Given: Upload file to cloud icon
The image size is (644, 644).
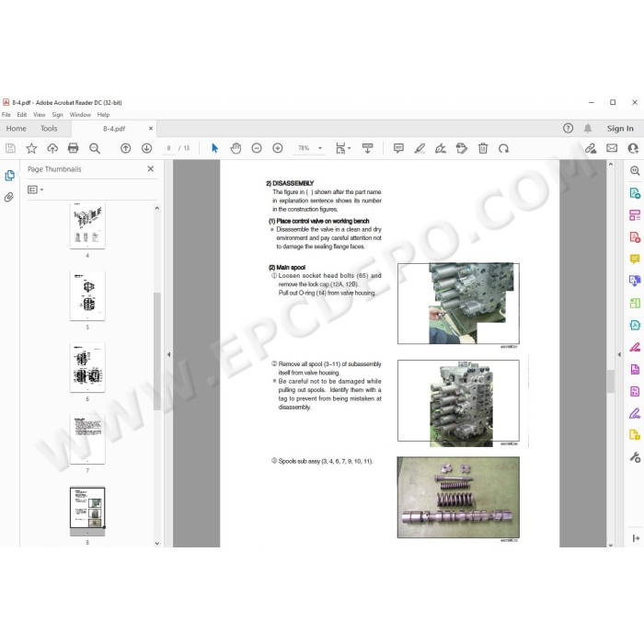Looking at the screenshot, I should (52, 148).
